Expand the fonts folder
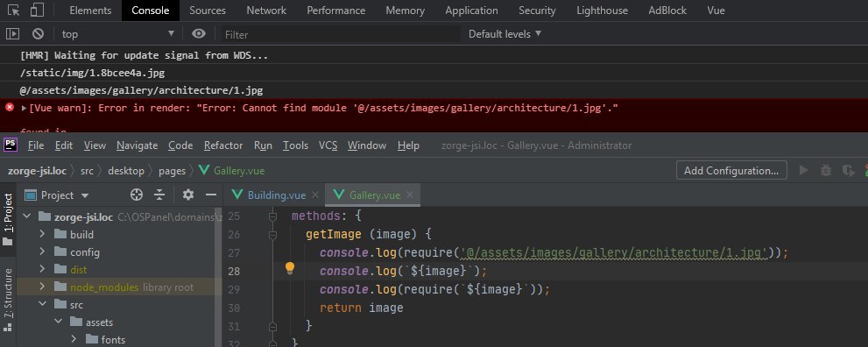Image resolution: width=868 pixels, height=347 pixels. coord(74,340)
